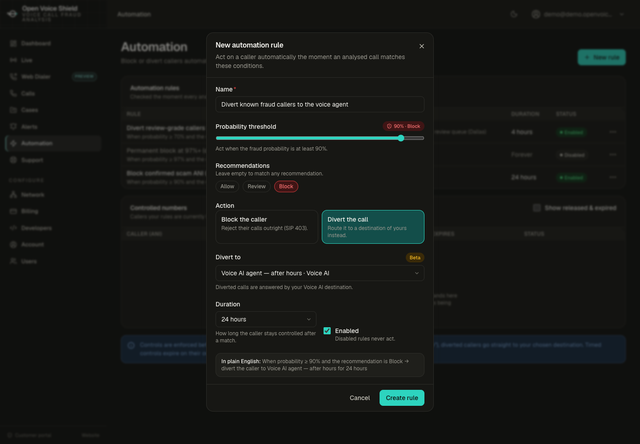Image resolution: width=640 pixels, height=444 pixels.
Task: Click the Beta badge next to Divert to
Action: pyautogui.click(x=415, y=258)
